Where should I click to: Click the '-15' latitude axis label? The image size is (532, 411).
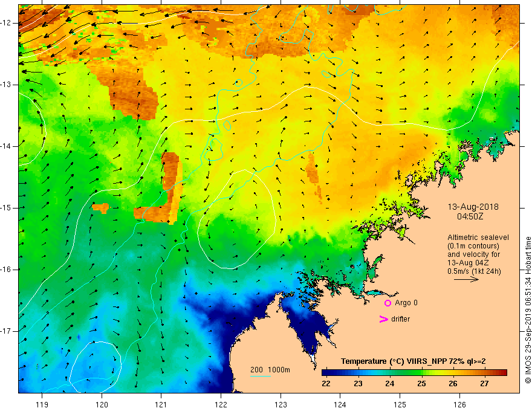(7, 208)
